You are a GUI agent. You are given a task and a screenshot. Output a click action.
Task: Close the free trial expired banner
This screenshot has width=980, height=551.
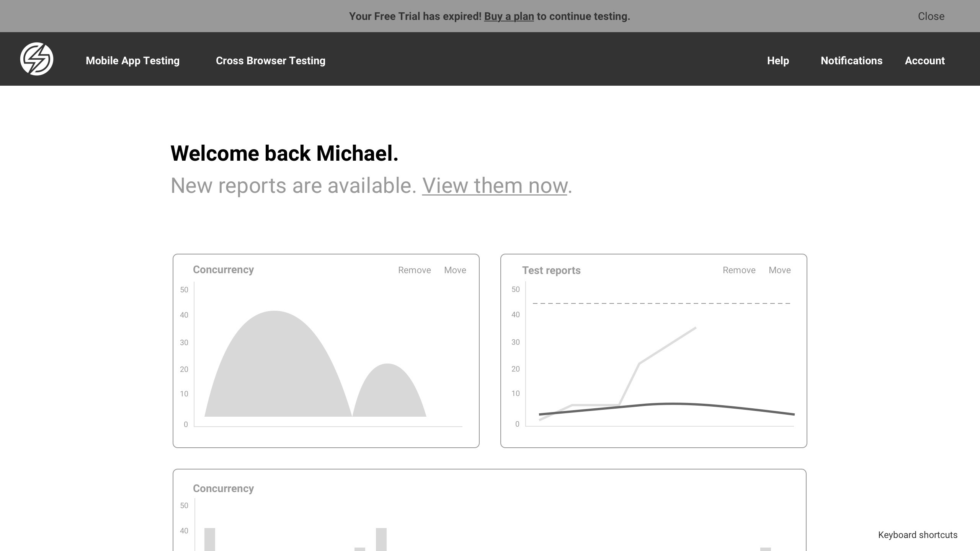[x=931, y=16]
